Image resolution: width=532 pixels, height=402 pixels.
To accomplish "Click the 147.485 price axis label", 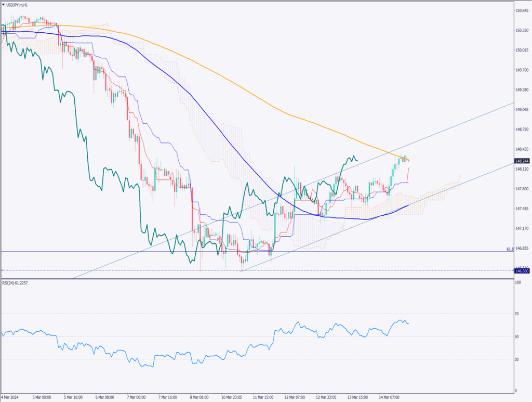I will coord(521,209).
